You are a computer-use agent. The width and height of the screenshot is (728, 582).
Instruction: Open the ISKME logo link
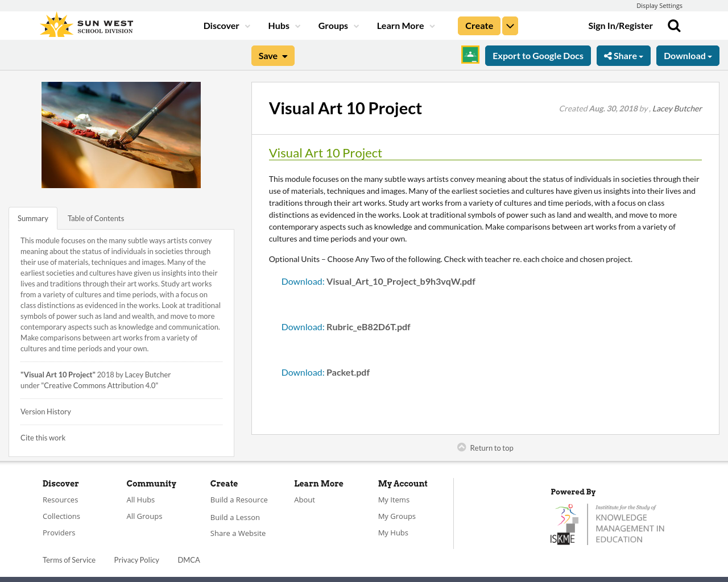pos(607,524)
